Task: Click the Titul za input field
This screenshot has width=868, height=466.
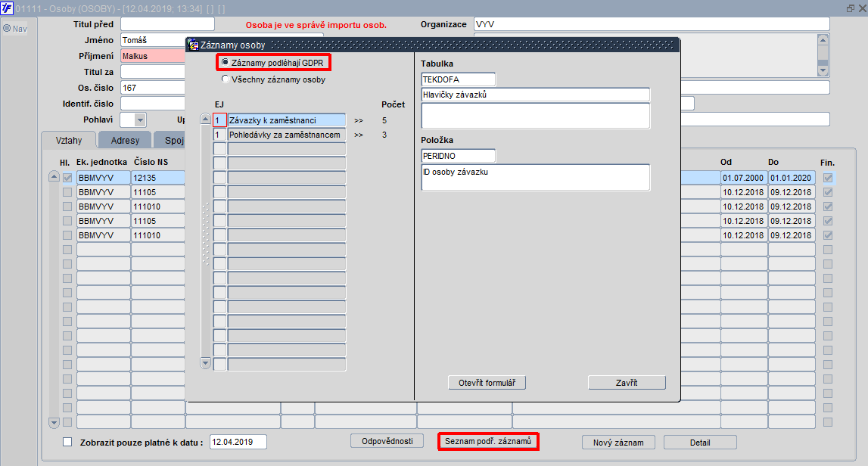Action: pos(154,71)
